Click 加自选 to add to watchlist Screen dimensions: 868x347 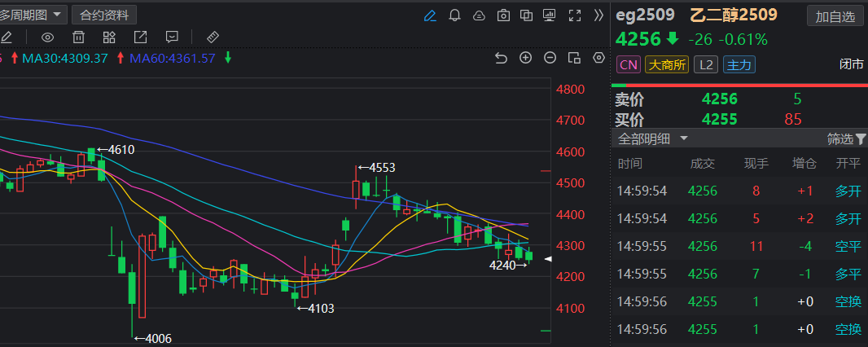coord(835,15)
